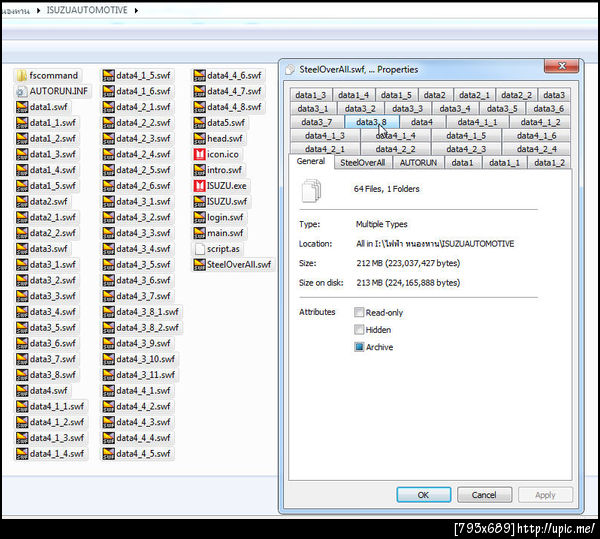The width and height of the screenshot is (600, 539).
Task: Open the data4_1_1 properties tab
Action: 477,122
